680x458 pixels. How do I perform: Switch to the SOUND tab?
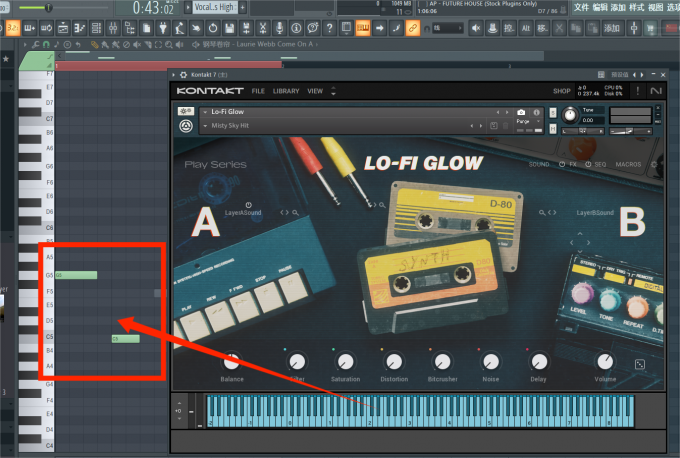tap(539, 164)
